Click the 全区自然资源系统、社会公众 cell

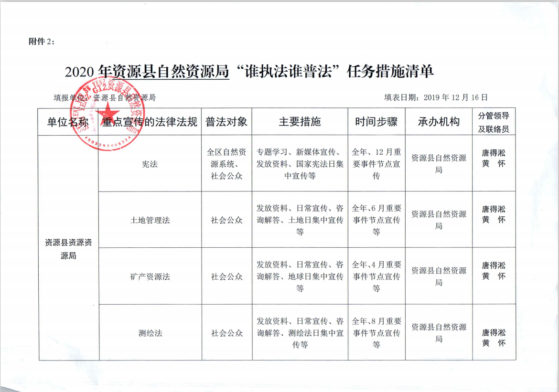(x=226, y=164)
